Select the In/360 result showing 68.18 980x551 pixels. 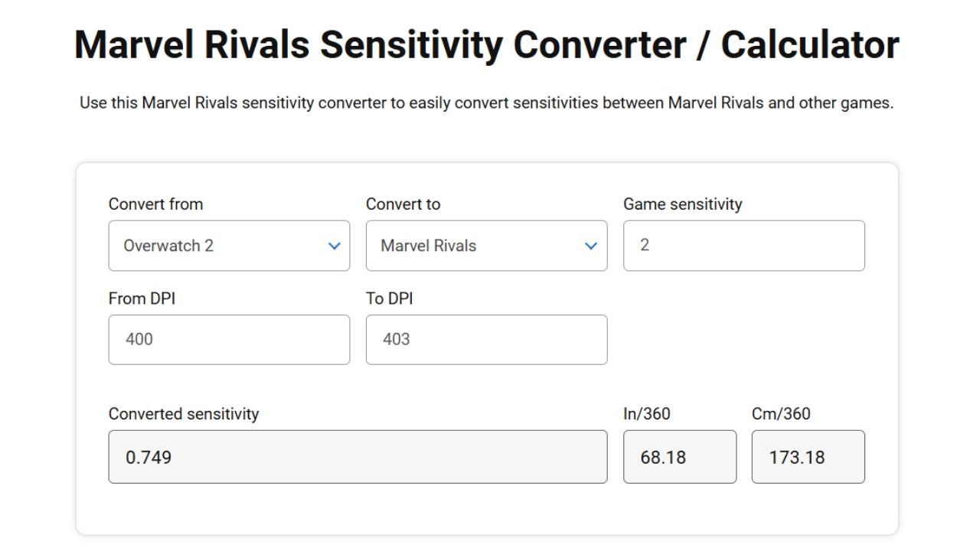[x=679, y=456]
